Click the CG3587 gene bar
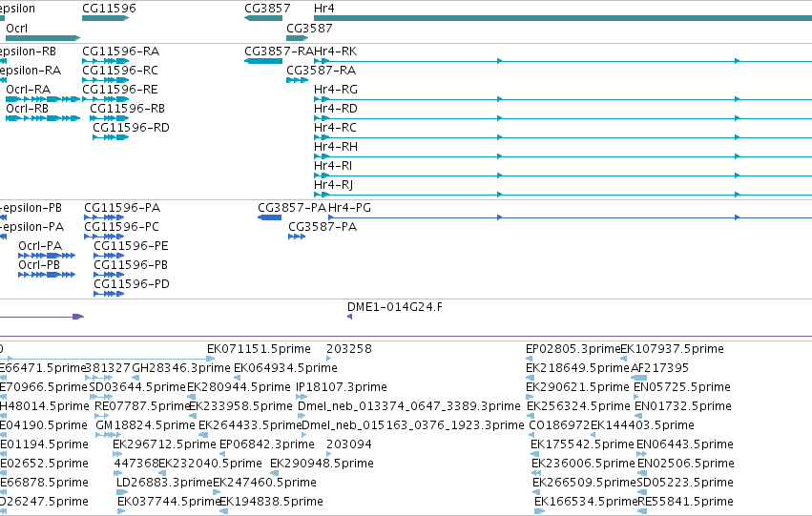812x516 pixels. [298, 38]
